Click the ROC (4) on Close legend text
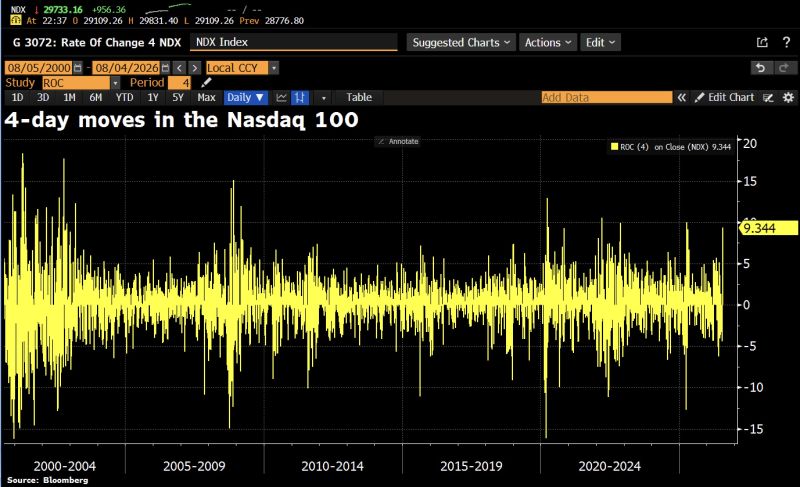This screenshot has width=800, height=487. point(676,147)
